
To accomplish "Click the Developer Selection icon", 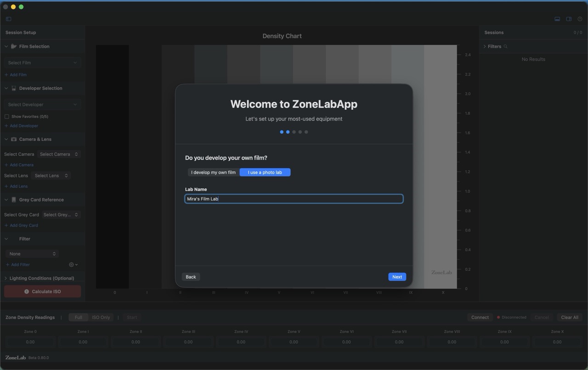I will click(14, 88).
